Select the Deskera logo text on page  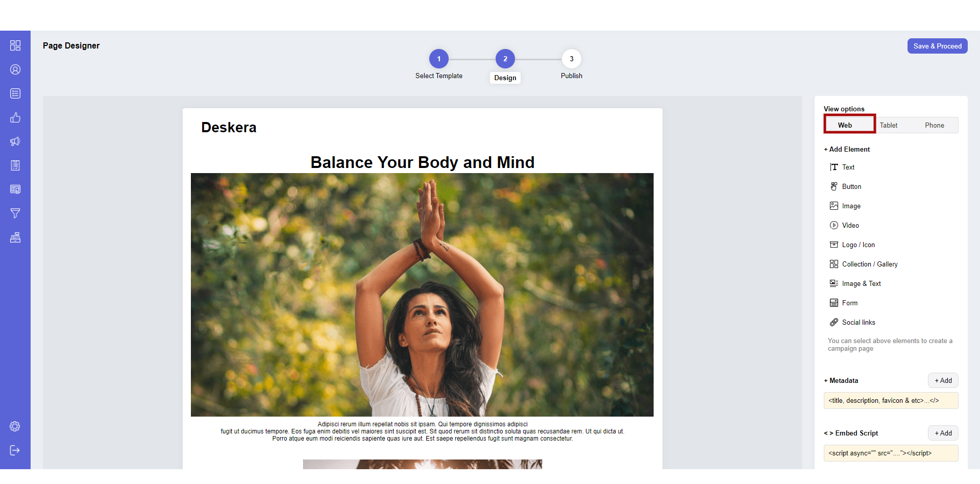(229, 128)
